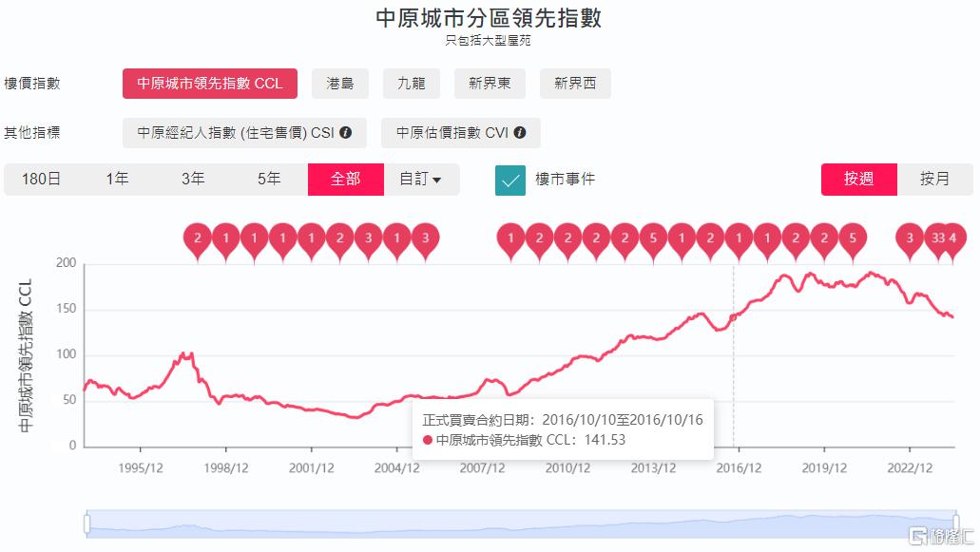The image size is (980, 552).
Task: Select the 5年 range tab
Action: point(269,180)
